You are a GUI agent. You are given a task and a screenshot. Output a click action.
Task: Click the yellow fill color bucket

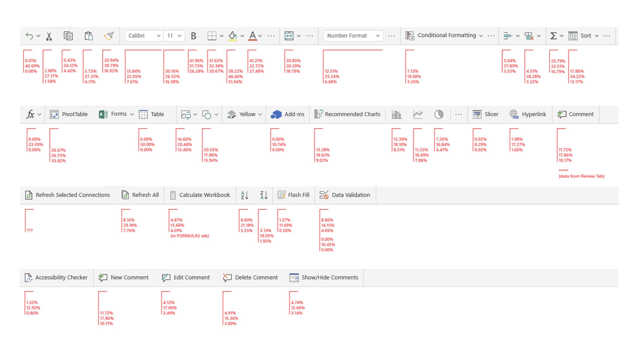coord(232,36)
